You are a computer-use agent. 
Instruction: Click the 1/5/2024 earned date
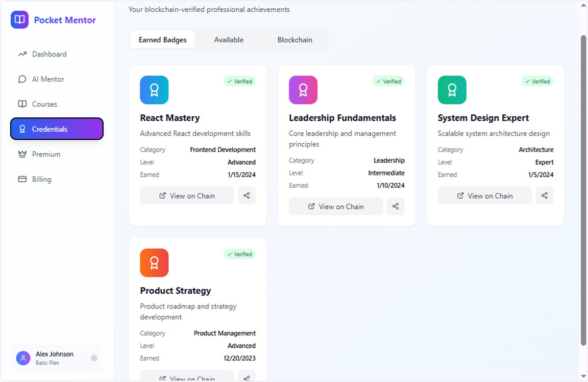tap(541, 175)
